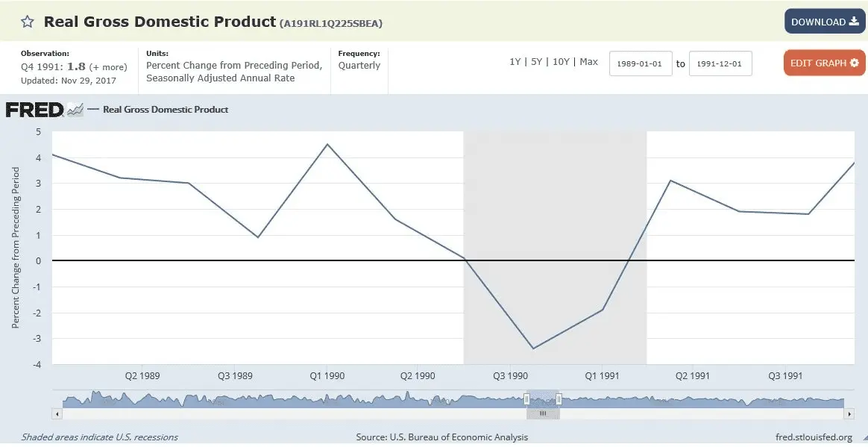Click the navigator scrollbar thumb
868x447 pixels.
(543, 413)
